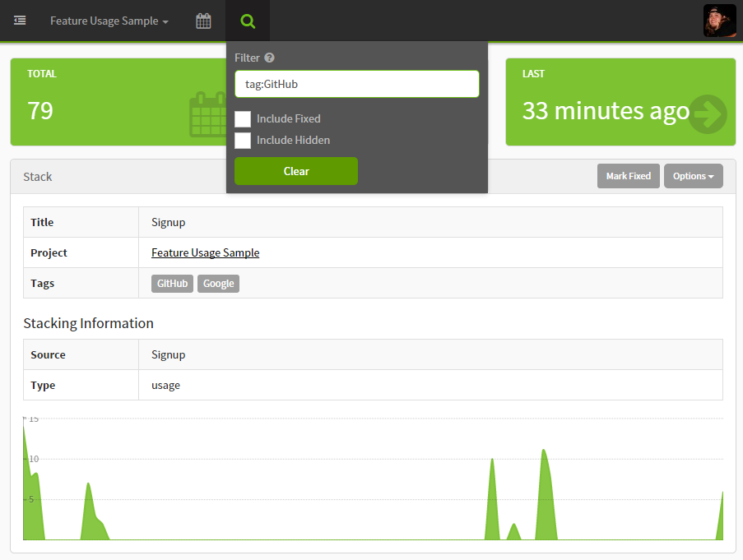
Task: Open the Options dropdown
Action: [694, 175]
